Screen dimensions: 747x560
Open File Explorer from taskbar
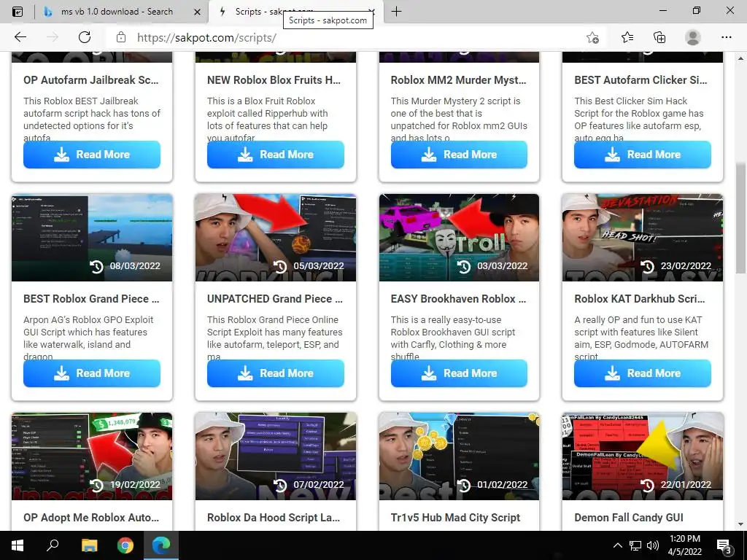click(89, 545)
